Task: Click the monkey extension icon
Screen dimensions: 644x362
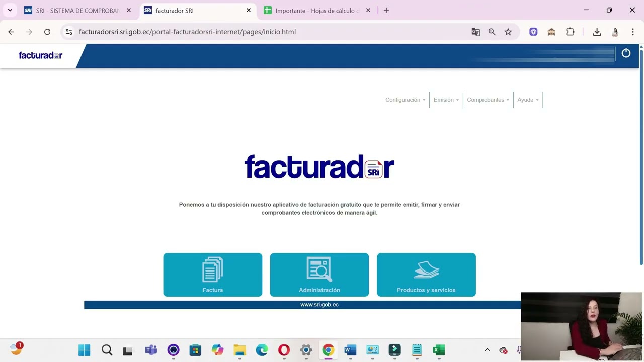Action: [x=551, y=32]
